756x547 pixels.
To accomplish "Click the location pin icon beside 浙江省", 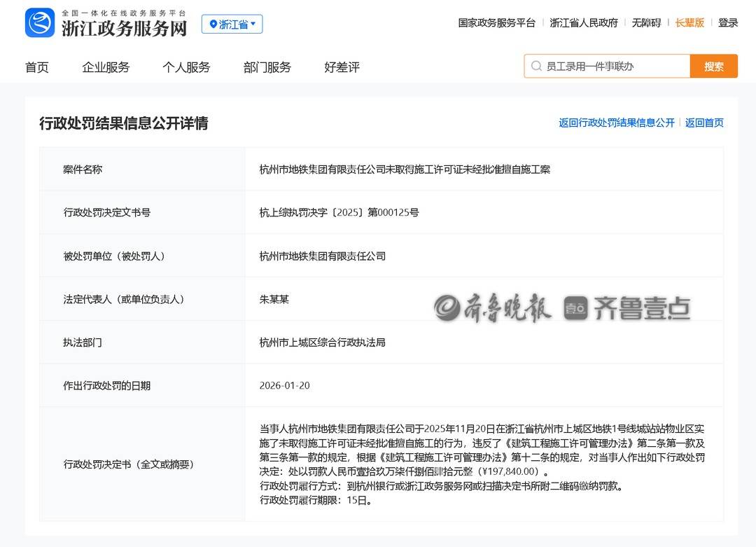I will 213,25.
